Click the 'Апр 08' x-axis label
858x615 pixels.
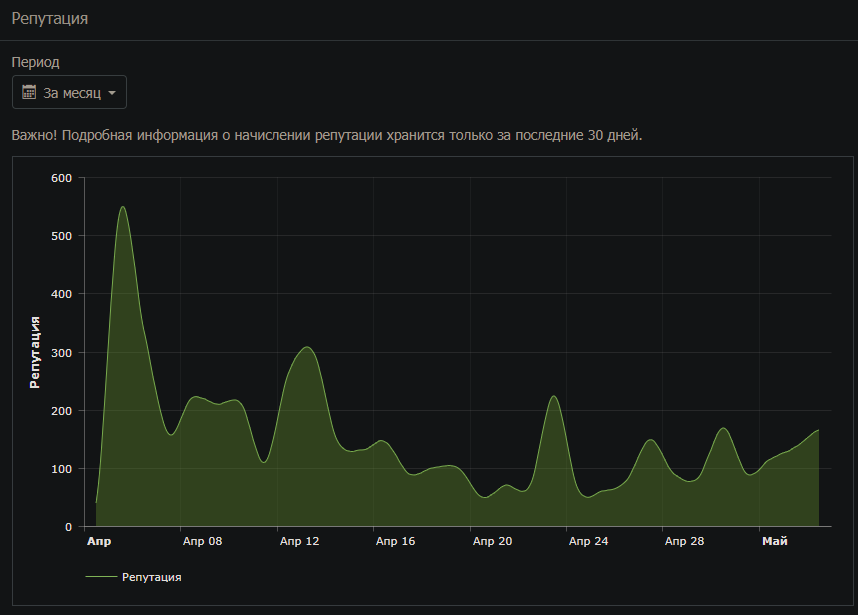point(202,541)
